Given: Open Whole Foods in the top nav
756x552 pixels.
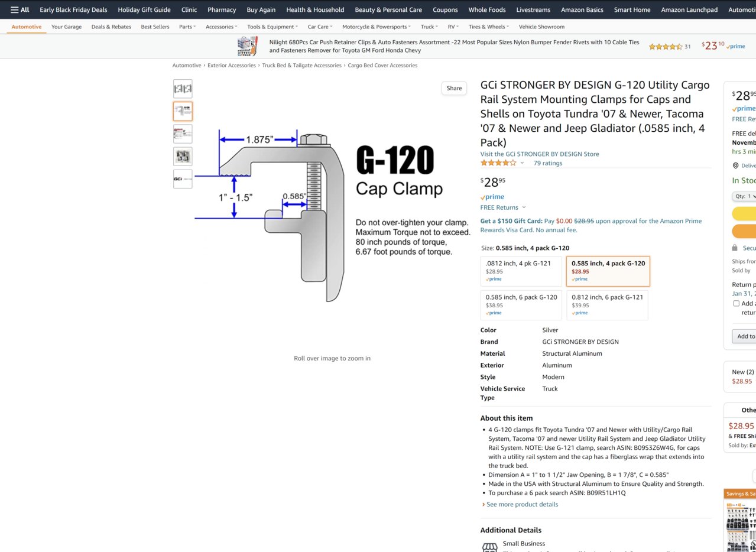Looking at the screenshot, I should coord(487,9).
